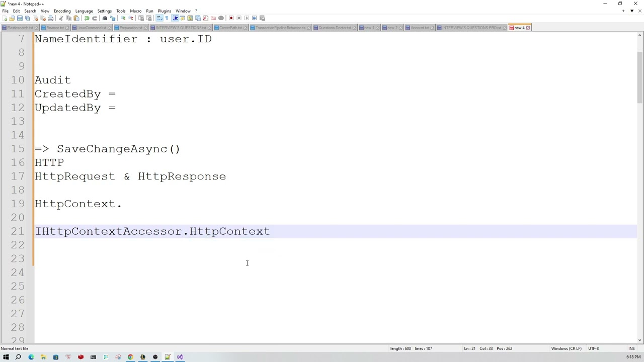Click INS mode in status bar
This screenshot has width=644, height=362.
631,348
